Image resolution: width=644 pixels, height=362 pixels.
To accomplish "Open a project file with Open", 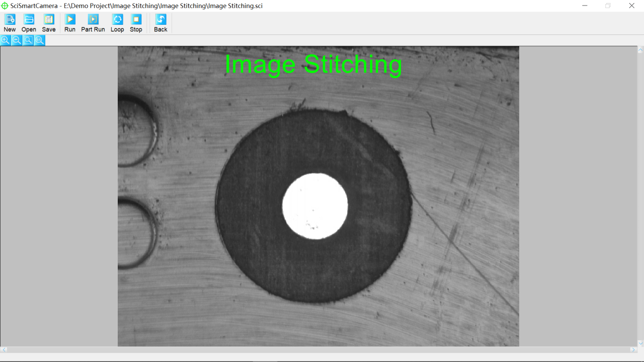I will tap(29, 23).
